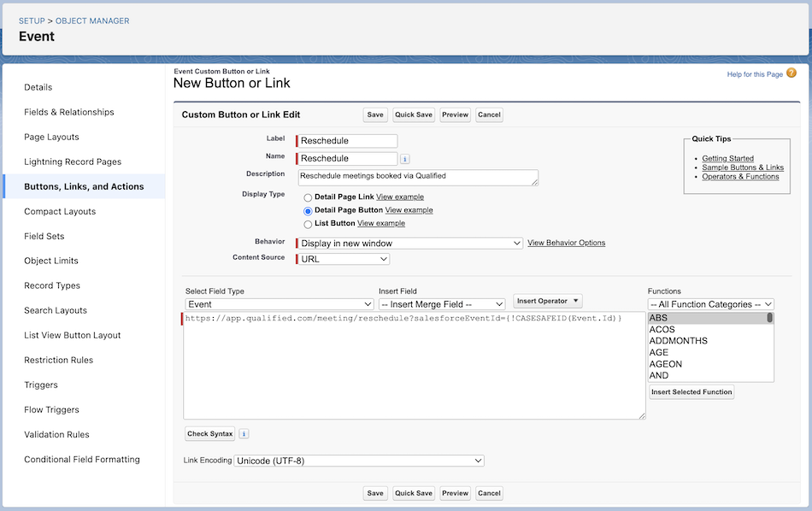Open the Insert Merge Field dropdown

(x=442, y=304)
